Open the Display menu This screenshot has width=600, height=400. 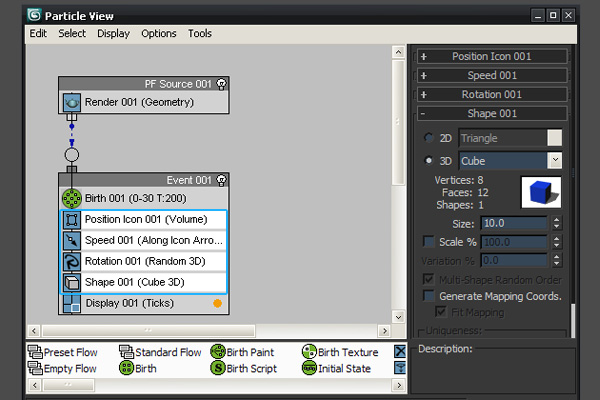pyautogui.click(x=113, y=33)
